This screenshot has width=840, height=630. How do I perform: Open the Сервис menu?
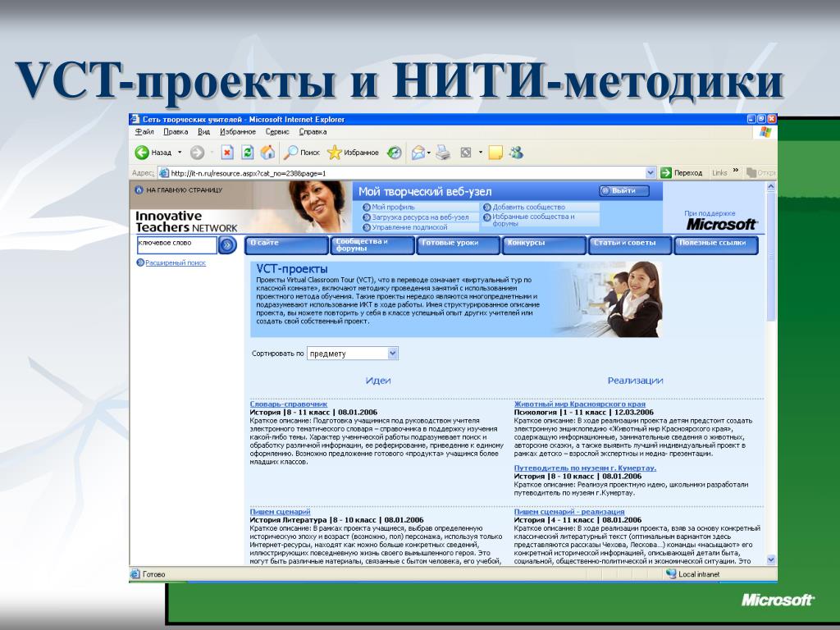(x=277, y=132)
